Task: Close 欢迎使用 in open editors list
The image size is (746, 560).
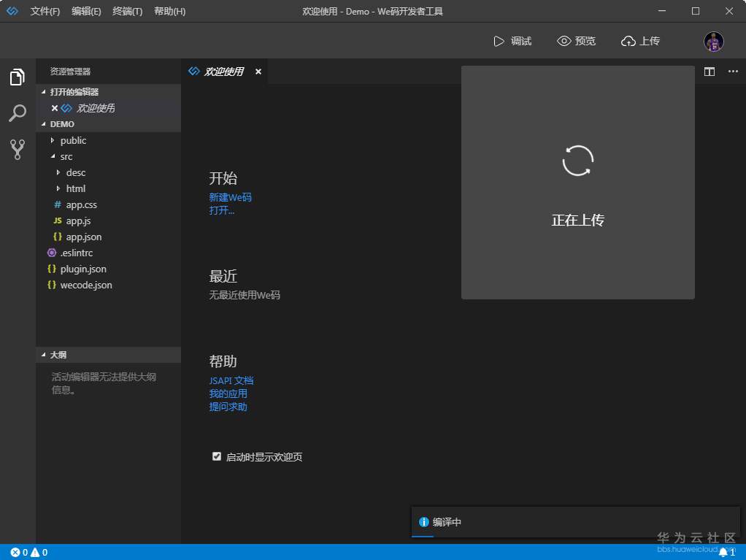Action: click(x=55, y=108)
